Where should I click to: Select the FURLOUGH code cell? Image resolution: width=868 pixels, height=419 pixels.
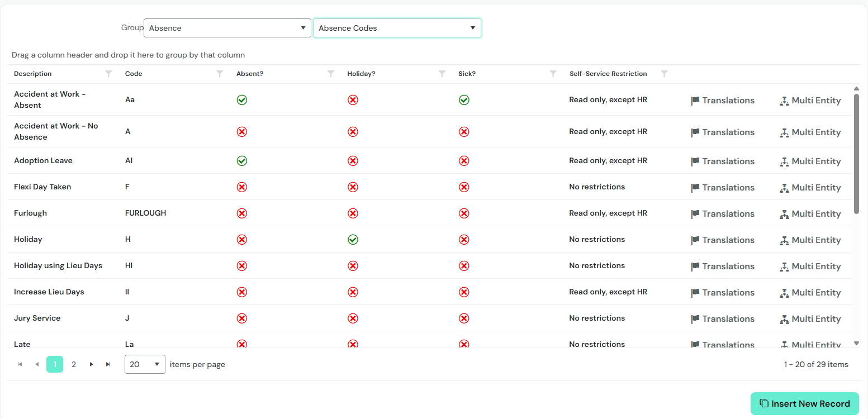tap(146, 213)
